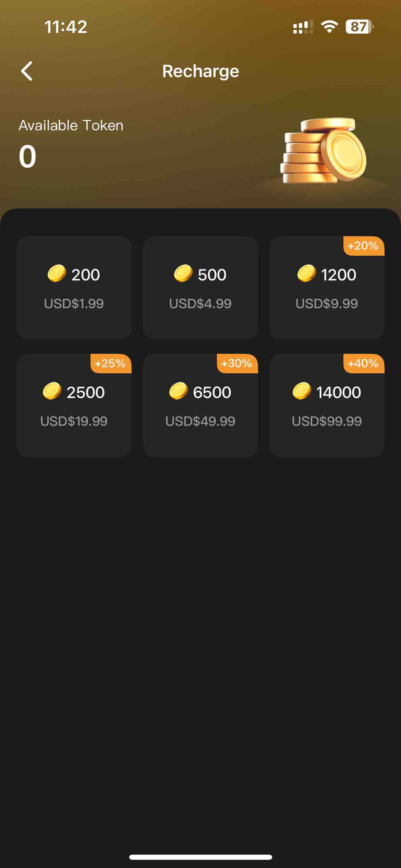Screen dimensions: 401x868
Task: Buy the USD$9.99 token pack
Action: (327, 288)
